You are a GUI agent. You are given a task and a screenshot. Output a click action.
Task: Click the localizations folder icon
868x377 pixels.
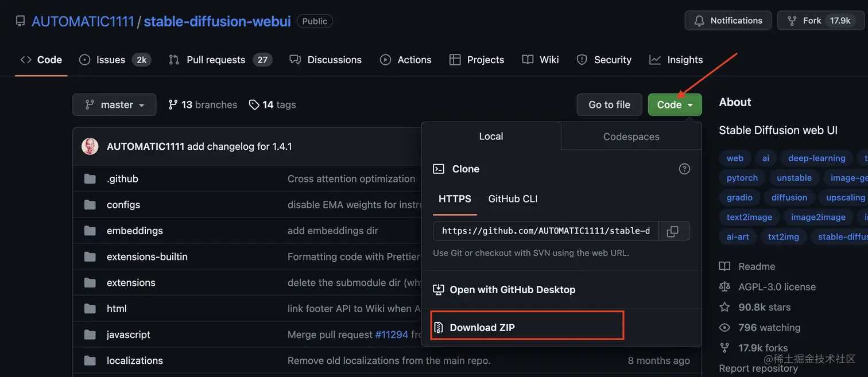pyautogui.click(x=90, y=360)
